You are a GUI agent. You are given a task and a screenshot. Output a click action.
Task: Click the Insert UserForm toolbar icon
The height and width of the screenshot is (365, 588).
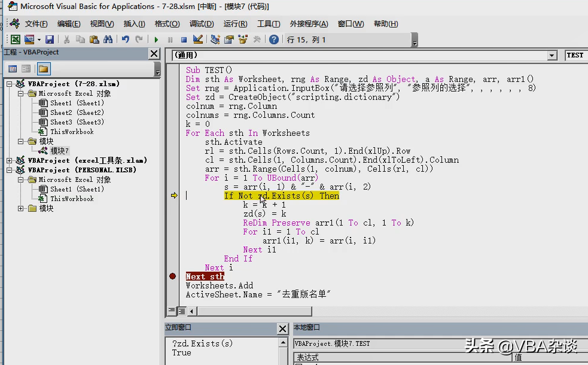coord(29,39)
